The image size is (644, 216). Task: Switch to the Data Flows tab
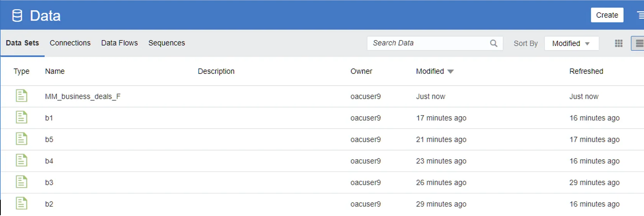coord(119,43)
